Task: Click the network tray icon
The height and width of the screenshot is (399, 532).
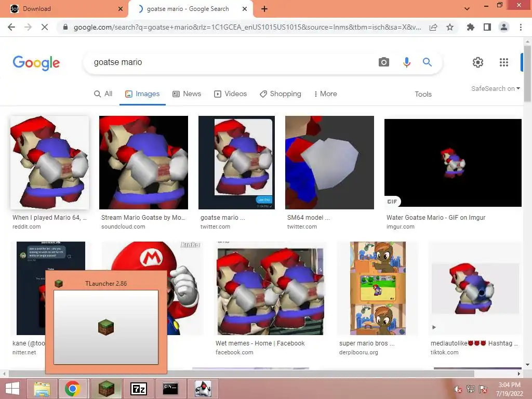Action: pyautogui.click(x=470, y=389)
